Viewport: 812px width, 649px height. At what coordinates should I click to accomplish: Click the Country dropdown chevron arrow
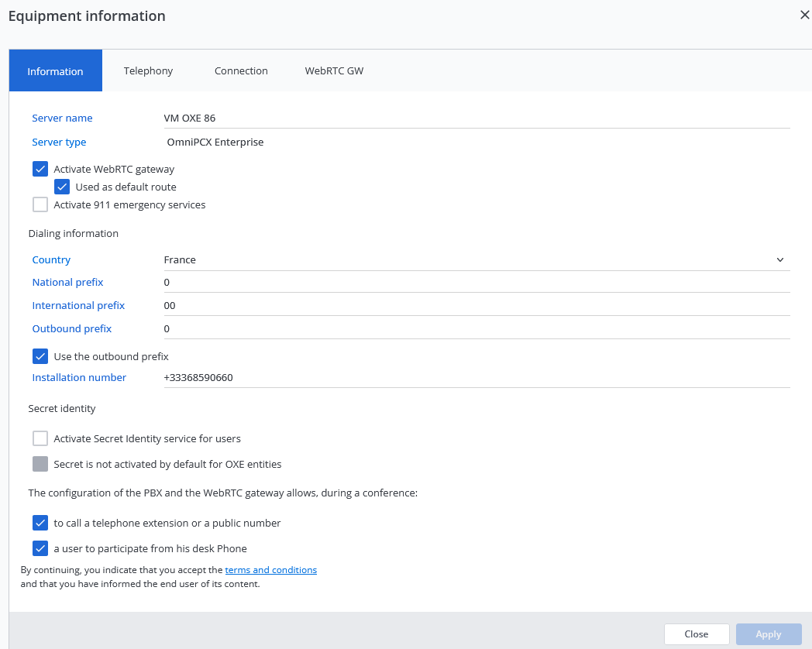[780, 259]
